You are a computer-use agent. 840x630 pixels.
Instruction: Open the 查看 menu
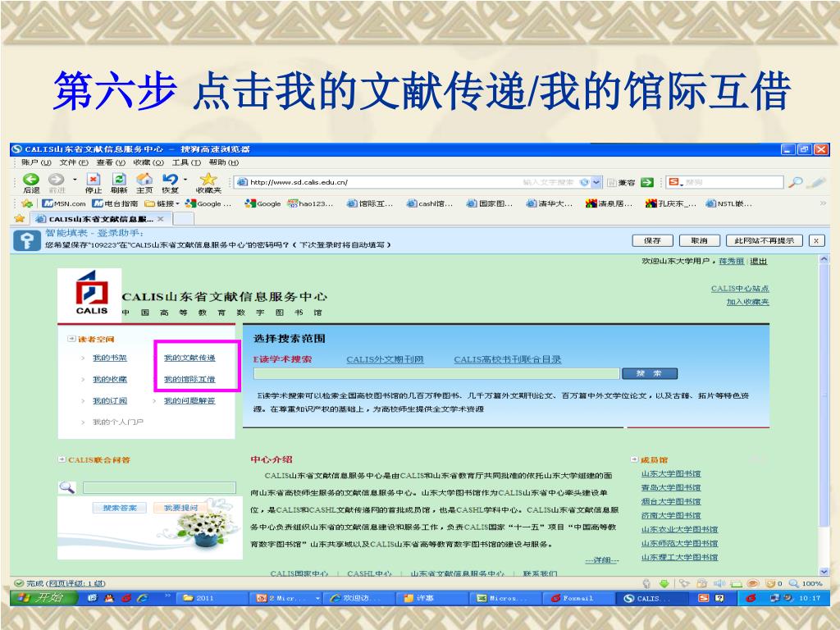(111, 162)
